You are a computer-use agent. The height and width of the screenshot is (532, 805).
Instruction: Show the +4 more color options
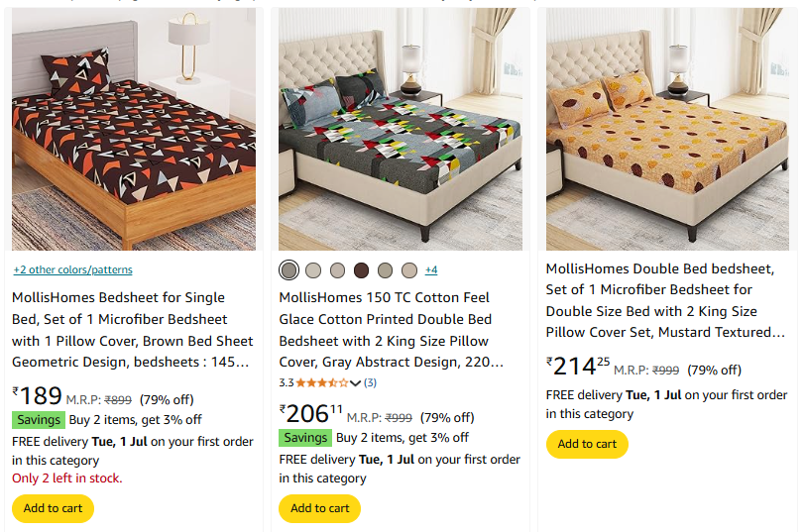(x=431, y=269)
